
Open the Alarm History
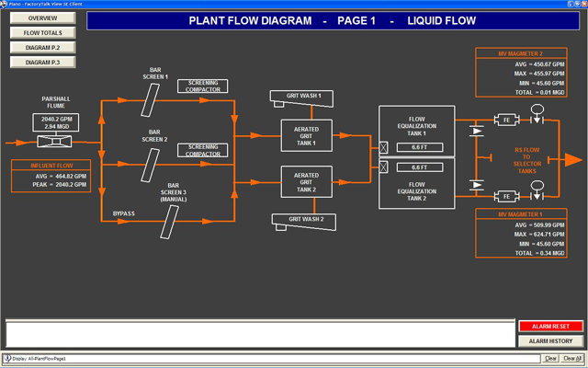click(x=549, y=340)
